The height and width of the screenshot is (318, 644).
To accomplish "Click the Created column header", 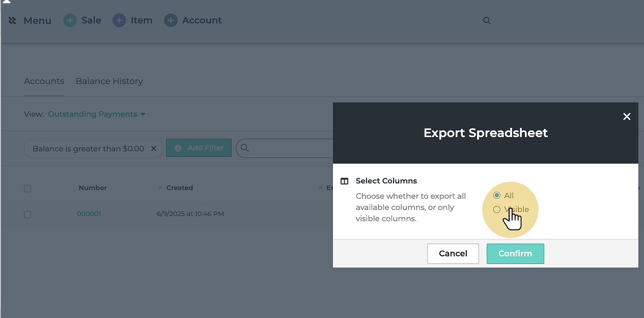I will click(180, 188).
